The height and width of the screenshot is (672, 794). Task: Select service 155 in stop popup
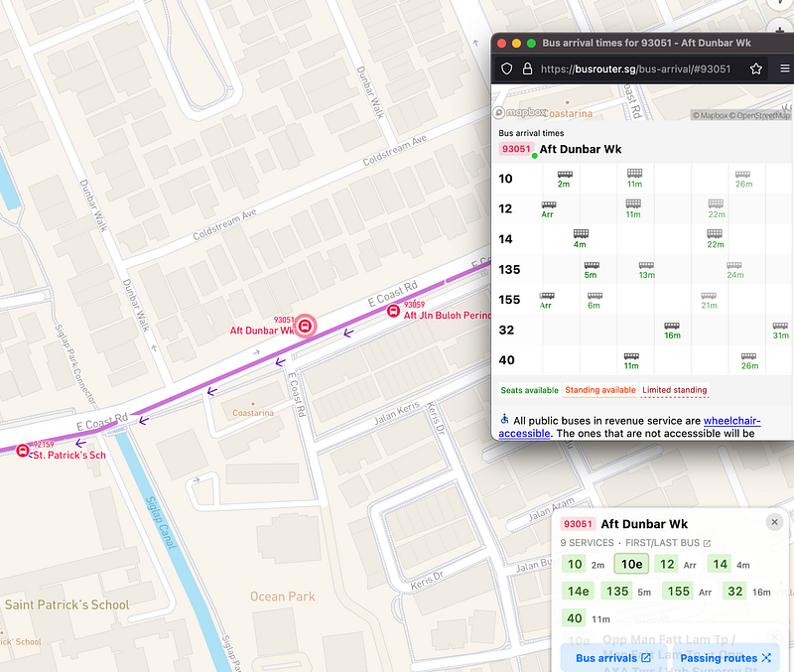pos(678,592)
